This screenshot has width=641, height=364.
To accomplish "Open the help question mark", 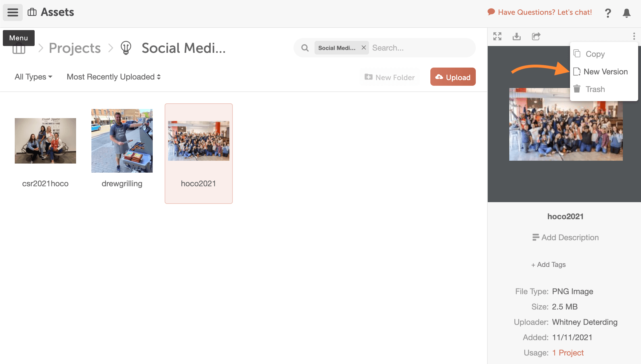I will tap(608, 13).
